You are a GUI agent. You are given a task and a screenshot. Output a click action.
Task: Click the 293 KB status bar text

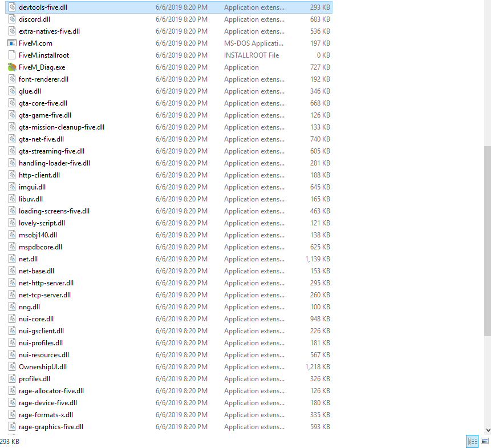click(x=9, y=441)
